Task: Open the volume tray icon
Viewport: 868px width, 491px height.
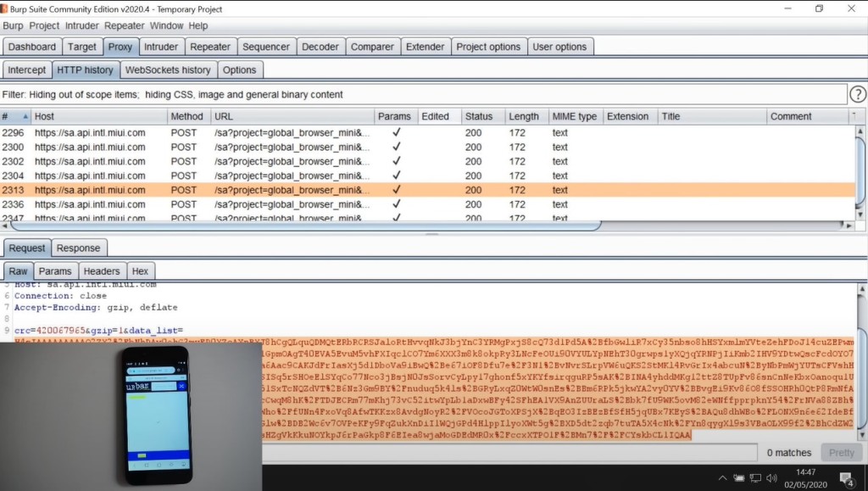Action: 771,477
